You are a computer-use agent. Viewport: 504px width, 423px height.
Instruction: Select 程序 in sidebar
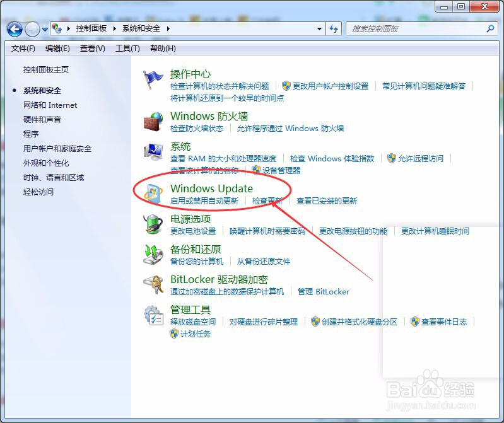click(x=31, y=134)
